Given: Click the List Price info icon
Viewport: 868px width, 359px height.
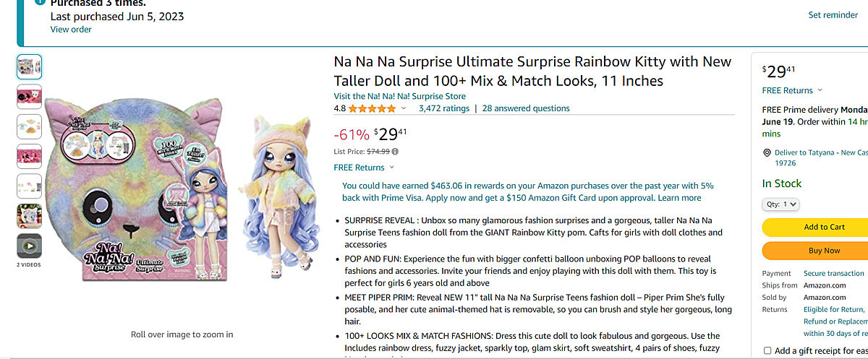Looking at the screenshot, I should click(x=395, y=152).
